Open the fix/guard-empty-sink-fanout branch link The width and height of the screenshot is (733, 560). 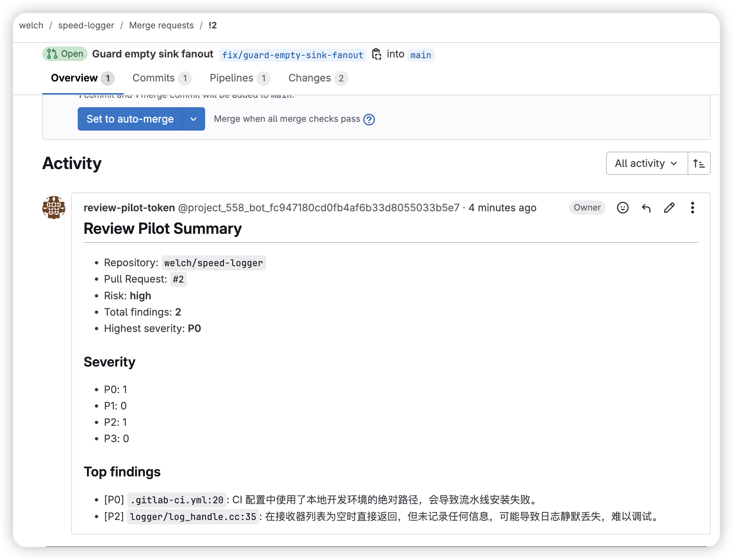293,55
